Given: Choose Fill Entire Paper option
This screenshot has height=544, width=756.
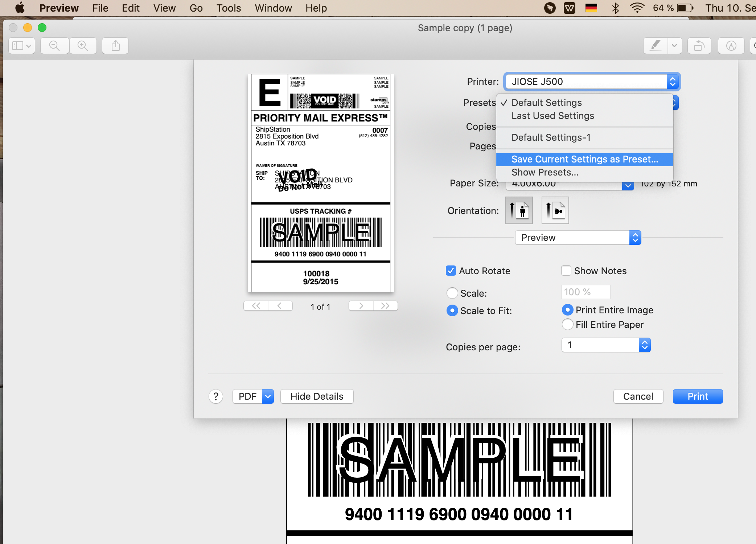Looking at the screenshot, I should tap(567, 325).
